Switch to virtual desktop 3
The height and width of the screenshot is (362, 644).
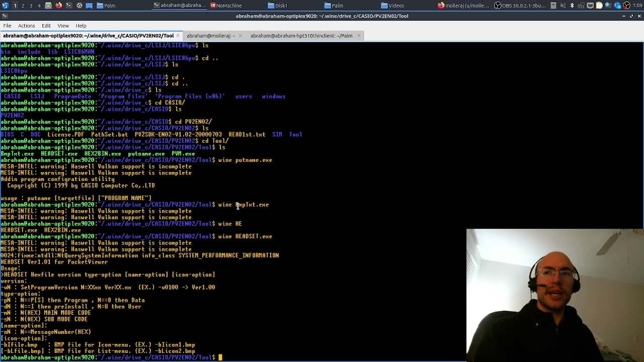tap(31, 6)
